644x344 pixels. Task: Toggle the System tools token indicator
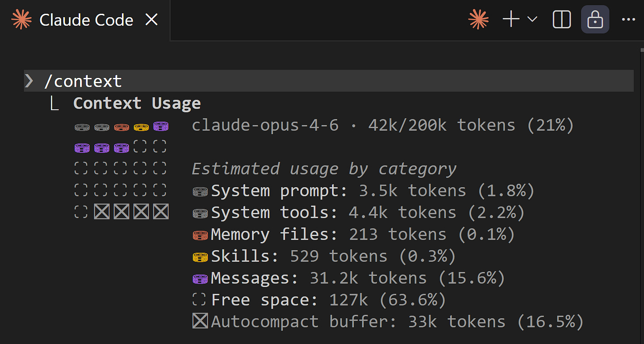coord(200,212)
